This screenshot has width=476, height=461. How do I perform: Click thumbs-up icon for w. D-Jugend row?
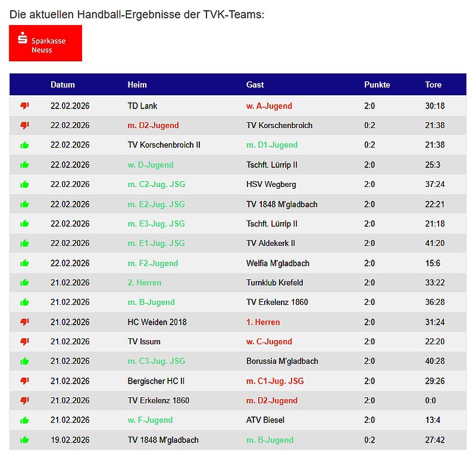click(24, 165)
